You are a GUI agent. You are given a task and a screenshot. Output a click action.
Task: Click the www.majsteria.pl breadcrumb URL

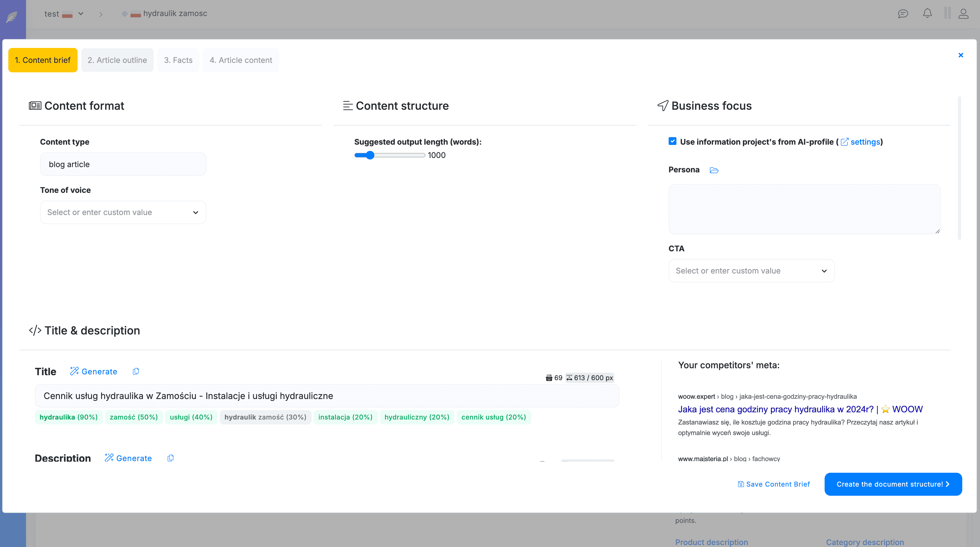coord(728,459)
